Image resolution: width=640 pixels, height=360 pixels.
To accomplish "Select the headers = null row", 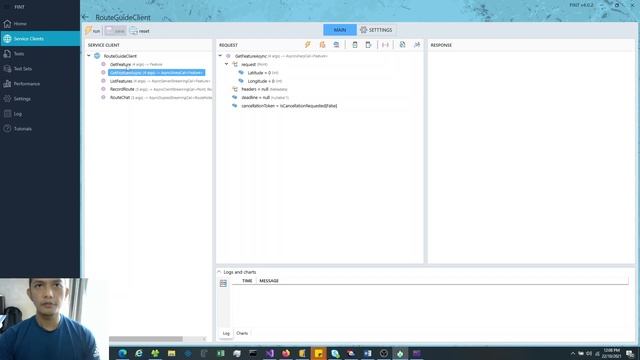I will pos(264,89).
